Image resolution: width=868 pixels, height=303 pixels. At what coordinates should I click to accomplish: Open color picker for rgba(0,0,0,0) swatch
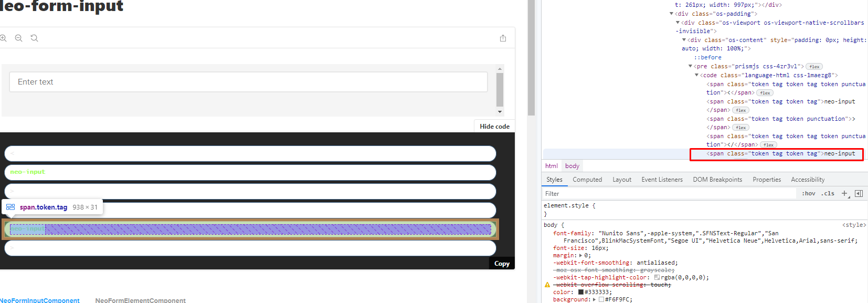(657, 277)
